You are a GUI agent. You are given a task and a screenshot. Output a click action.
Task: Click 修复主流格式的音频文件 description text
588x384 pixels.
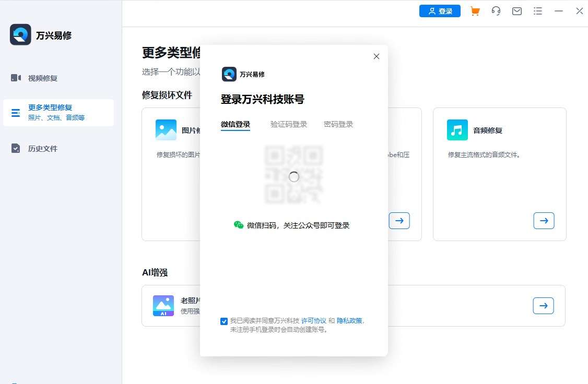484,155
